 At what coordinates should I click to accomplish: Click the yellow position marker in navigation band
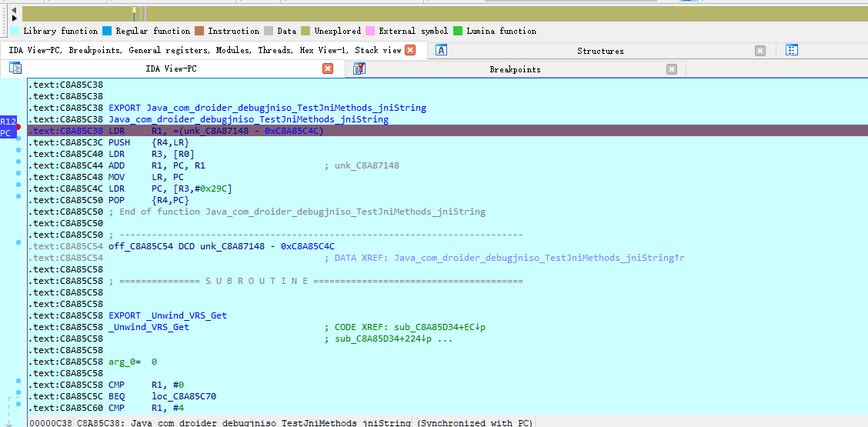[134, 11]
